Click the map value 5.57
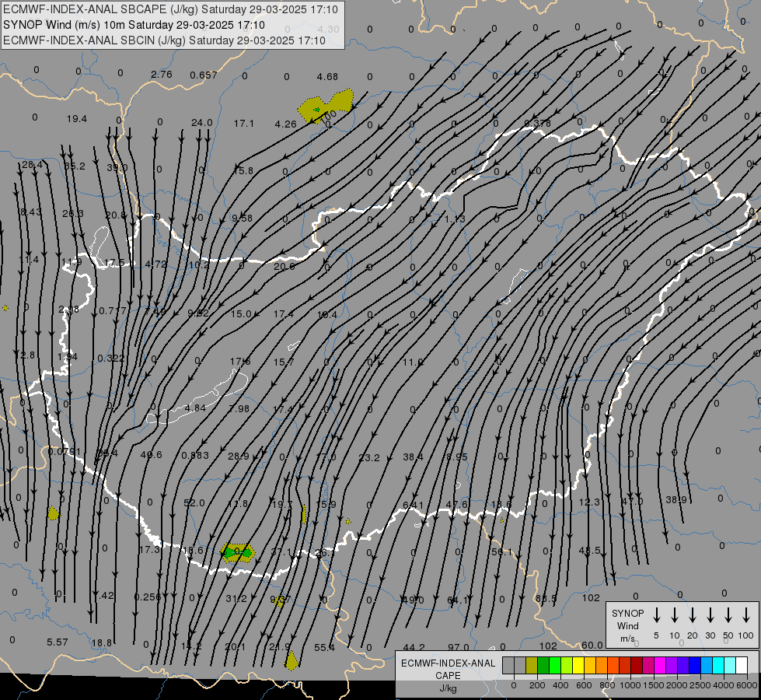This screenshot has width=761, height=700. 58,642
